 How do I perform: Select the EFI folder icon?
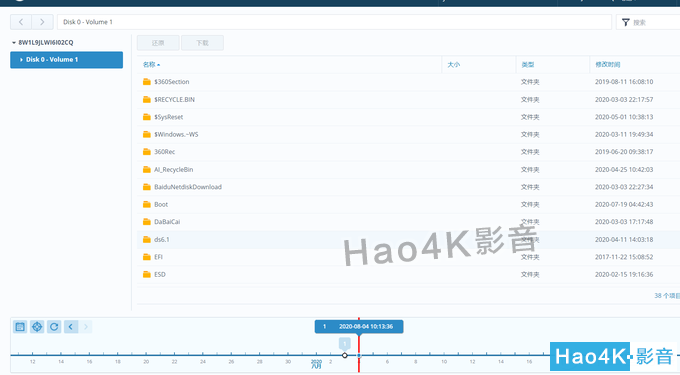(147, 257)
